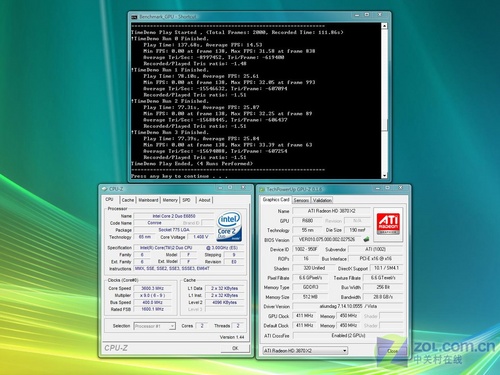The image size is (500, 375).
Task: Select the Graphics Card tab in GPU-Z
Action: point(276,200)
